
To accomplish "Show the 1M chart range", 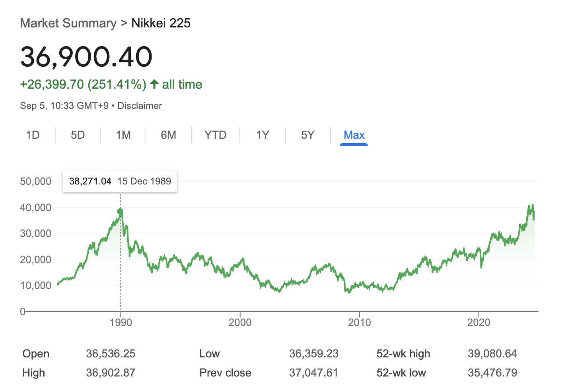I will tap(123, 135).
